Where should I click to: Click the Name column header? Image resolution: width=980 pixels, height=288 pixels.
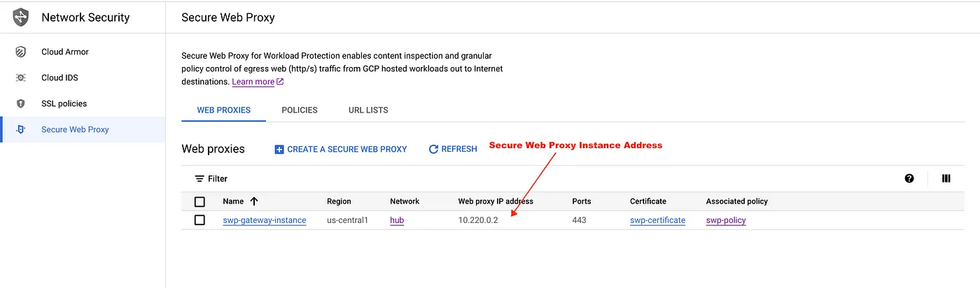click(233, 201)
